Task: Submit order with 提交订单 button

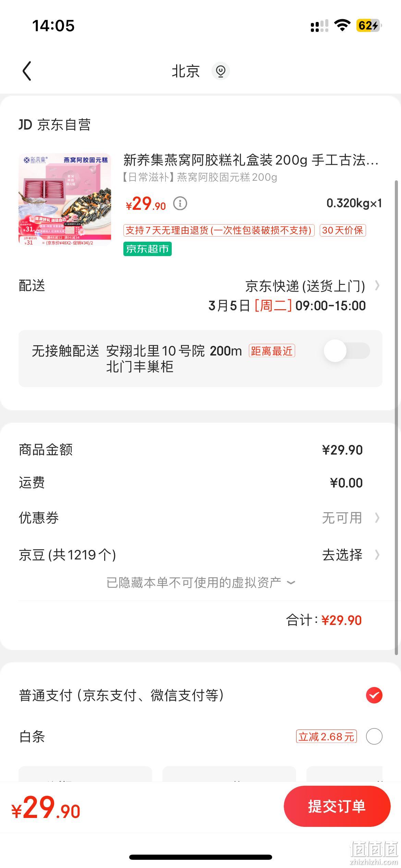Action: (x=337, y=807)
